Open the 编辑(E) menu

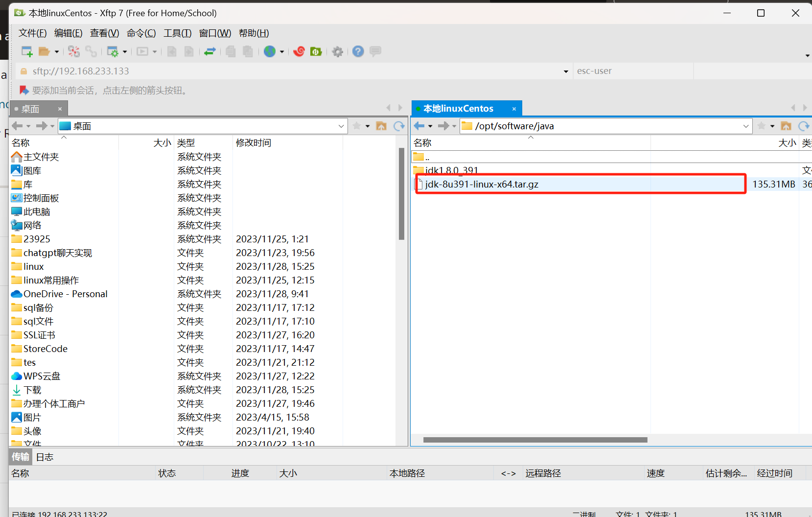(69, 33)
